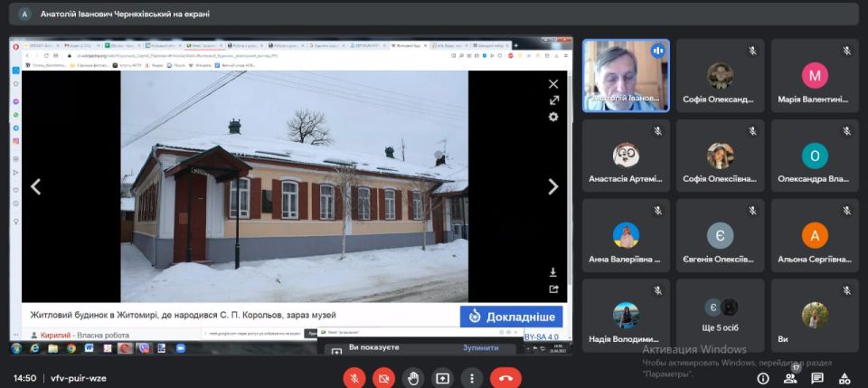The width and height of the screenshot is (868, 388).
Task: Click the present screen icon
Action: pyautogui.click(x=442, y=378)
